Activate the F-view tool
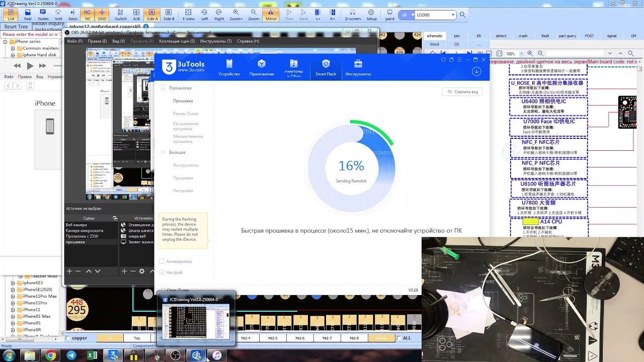The width and height of the screenshot is (644, 362). pyautogui.click(x=189, y=15)
